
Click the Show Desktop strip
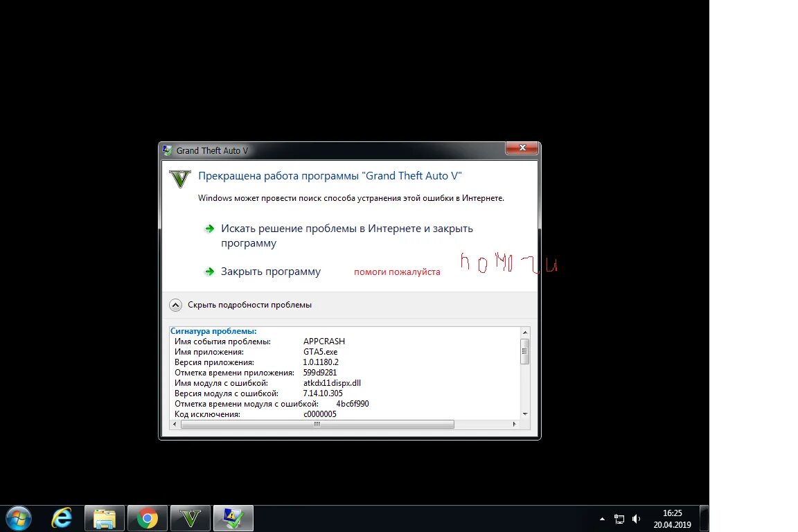[x=704, y=519]
